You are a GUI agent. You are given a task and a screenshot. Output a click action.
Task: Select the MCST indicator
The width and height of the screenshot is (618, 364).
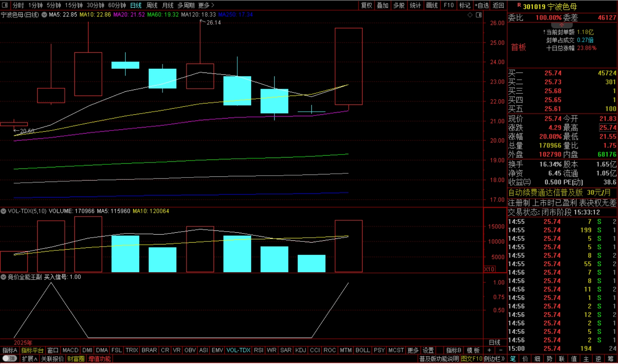pyautogui.click(x=396, y=350)
